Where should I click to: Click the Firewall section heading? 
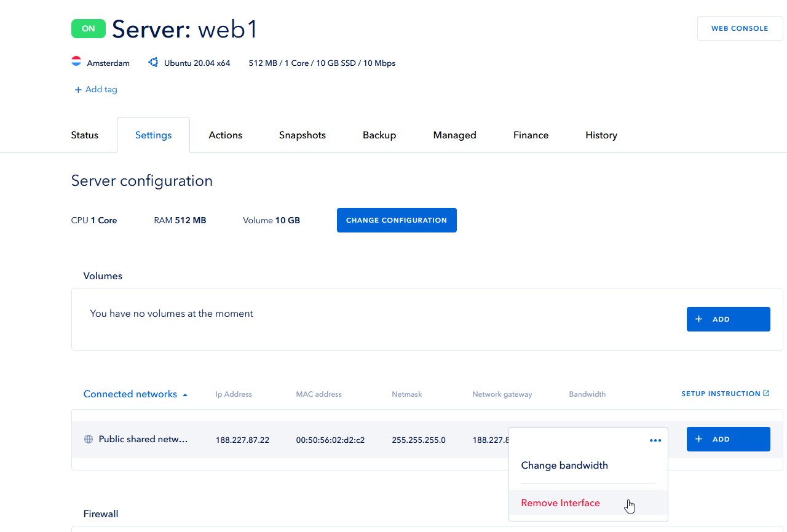101,514
